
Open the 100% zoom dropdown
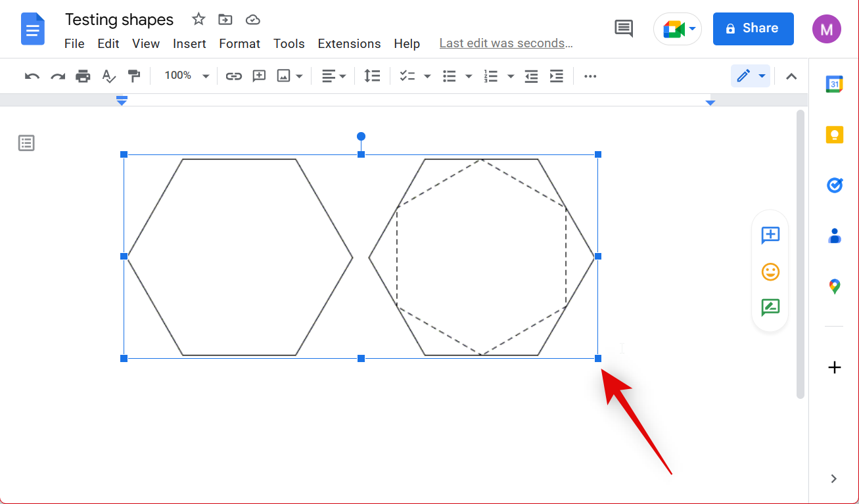click(x=187, y=76)
